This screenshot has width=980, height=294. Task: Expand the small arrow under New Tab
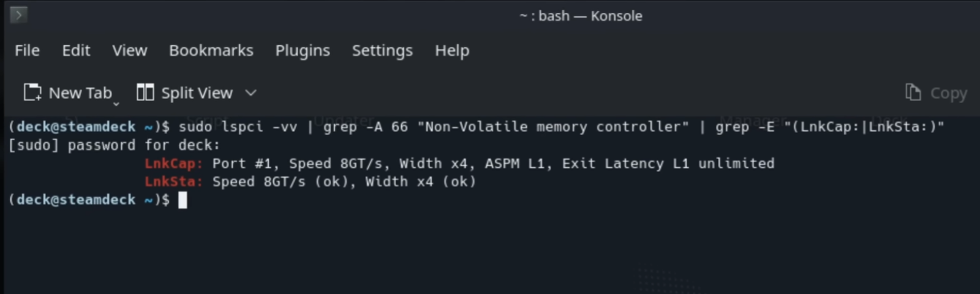coord(116,104)
